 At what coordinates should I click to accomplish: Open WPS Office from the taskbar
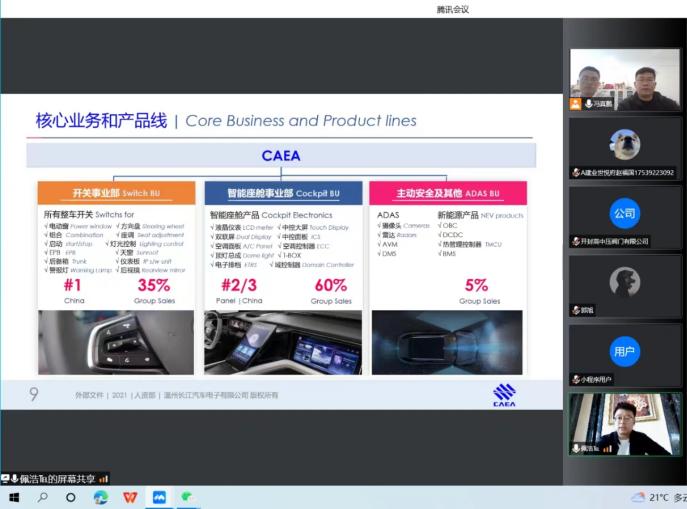[x=130, y=497]
